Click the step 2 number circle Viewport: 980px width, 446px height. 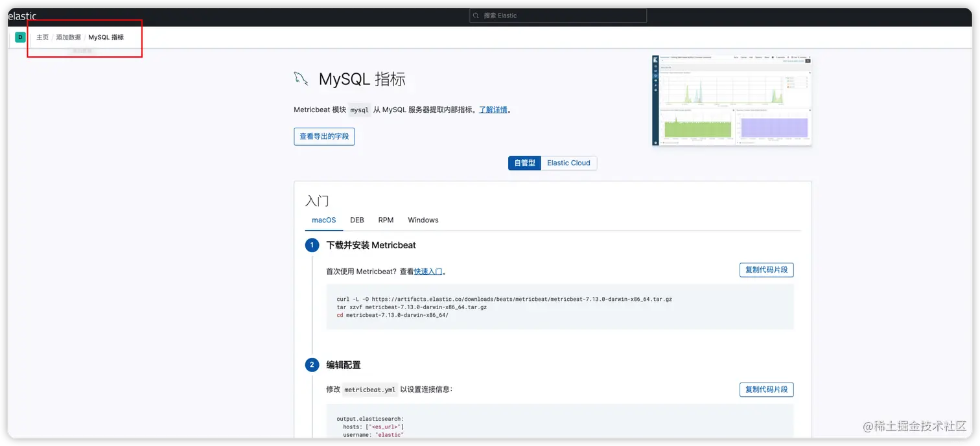click(x=312, y=365)
